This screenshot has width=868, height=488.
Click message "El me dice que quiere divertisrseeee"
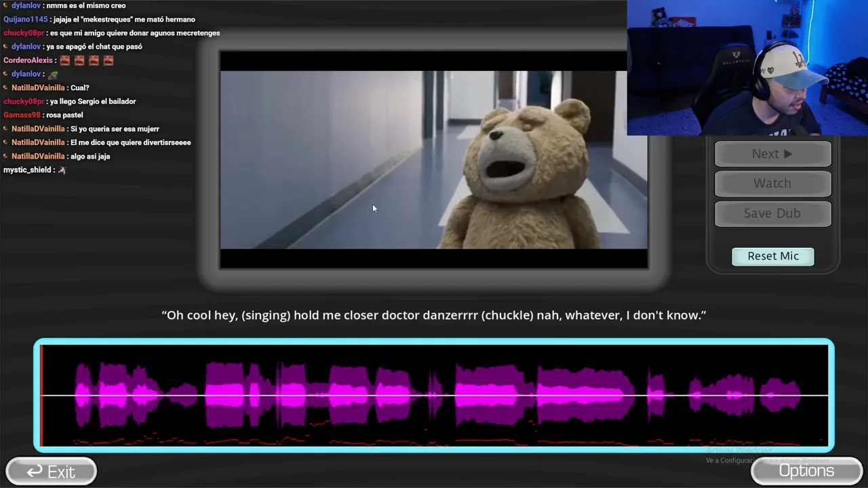131,142
